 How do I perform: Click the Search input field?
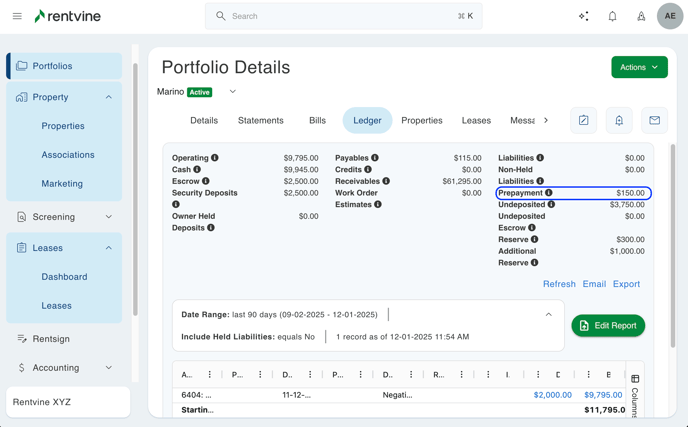coord(343,16)
